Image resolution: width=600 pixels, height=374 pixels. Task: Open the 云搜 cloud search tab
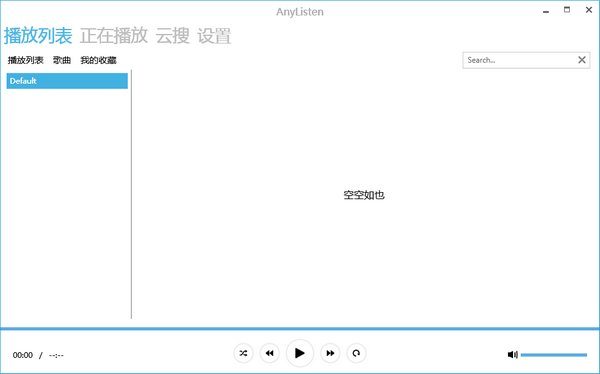pos(173,36)
